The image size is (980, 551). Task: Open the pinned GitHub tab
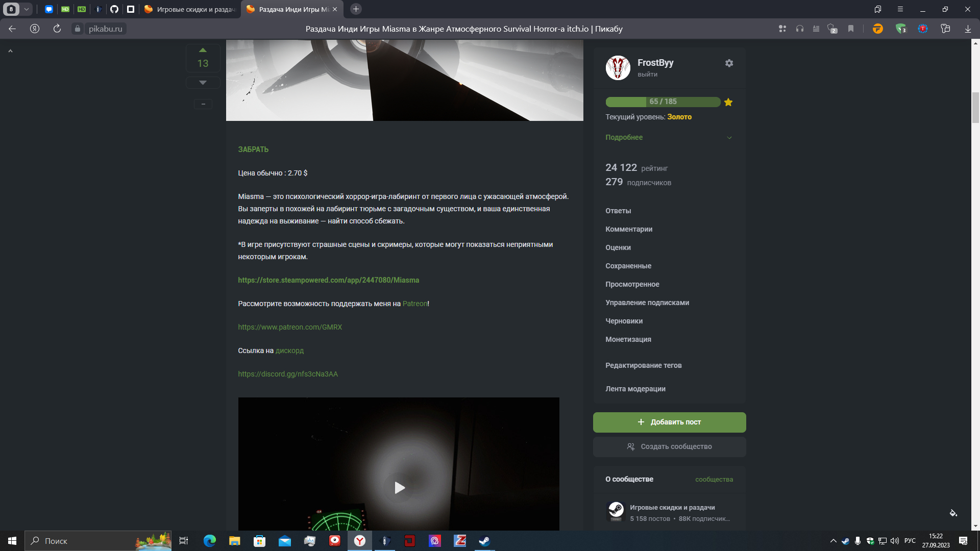114,9
